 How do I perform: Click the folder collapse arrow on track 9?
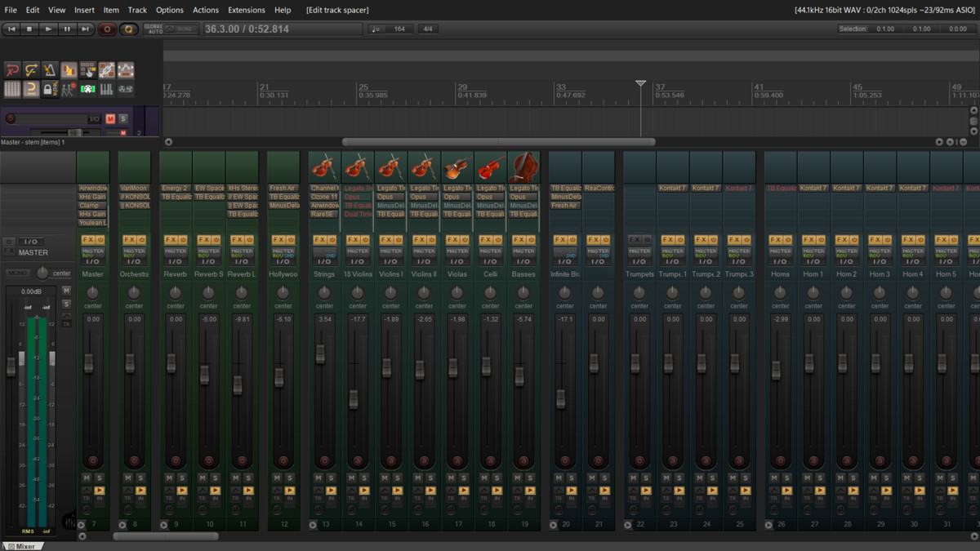164,525
